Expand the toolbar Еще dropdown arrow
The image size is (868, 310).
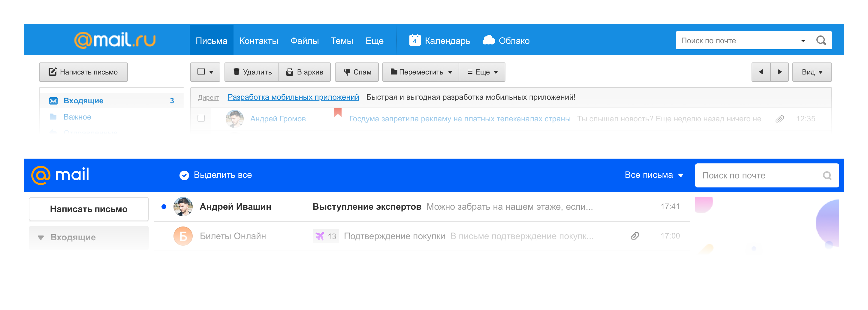496,72
